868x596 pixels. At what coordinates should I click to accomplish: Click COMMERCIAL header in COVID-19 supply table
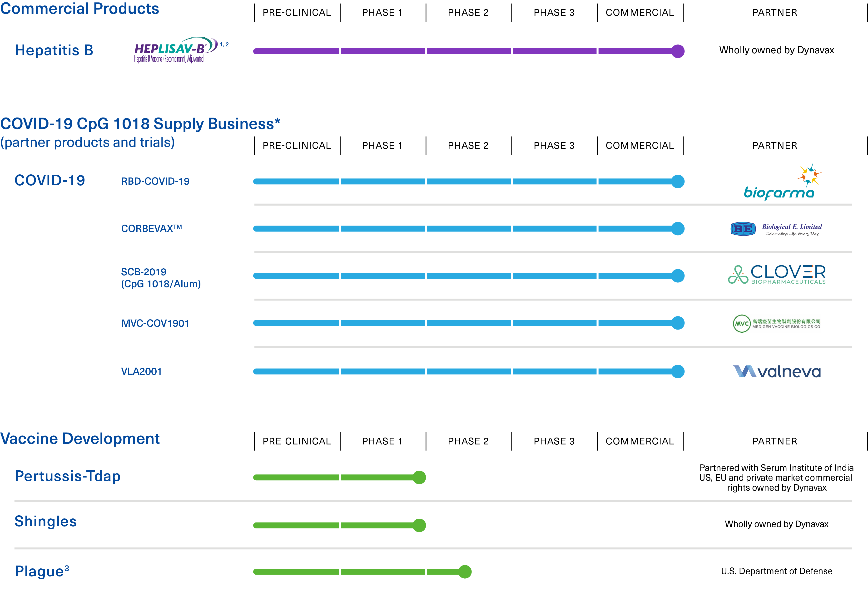[x=640, y=146]
